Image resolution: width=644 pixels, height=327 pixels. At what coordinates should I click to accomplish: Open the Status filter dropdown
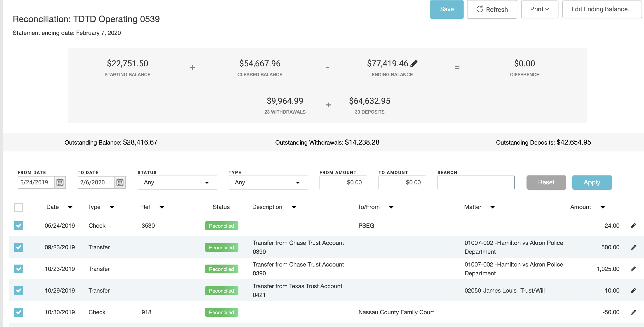click(177, 182)
